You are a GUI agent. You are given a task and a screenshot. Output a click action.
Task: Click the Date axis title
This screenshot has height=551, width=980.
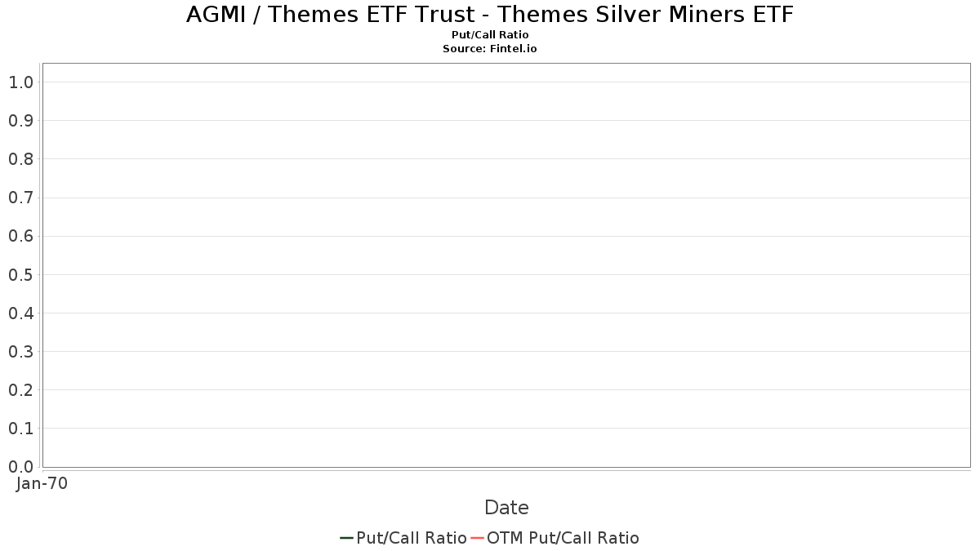[506, 508]
